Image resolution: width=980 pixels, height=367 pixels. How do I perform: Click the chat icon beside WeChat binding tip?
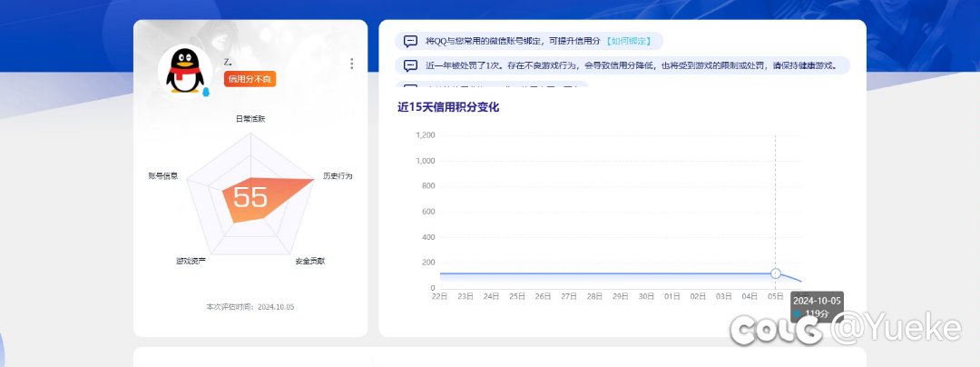click(x=410, y=41)
